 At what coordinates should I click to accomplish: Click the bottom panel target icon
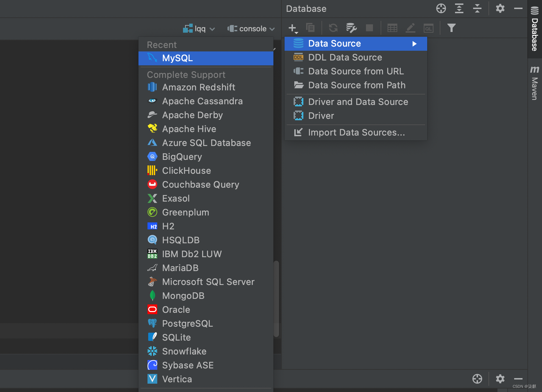click(x=477, y=379)
